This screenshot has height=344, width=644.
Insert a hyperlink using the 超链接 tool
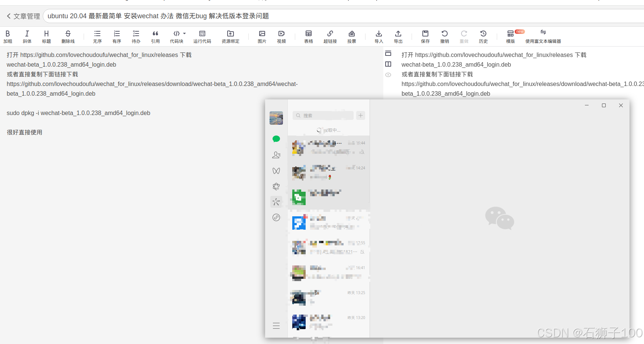click(330, 36)
